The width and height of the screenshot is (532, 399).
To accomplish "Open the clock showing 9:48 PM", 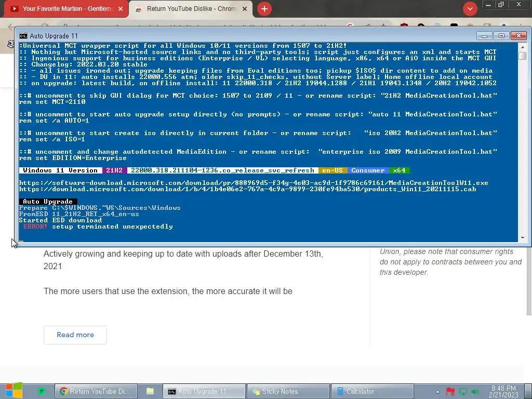I will pyautogui.click(x=503, y=391).
